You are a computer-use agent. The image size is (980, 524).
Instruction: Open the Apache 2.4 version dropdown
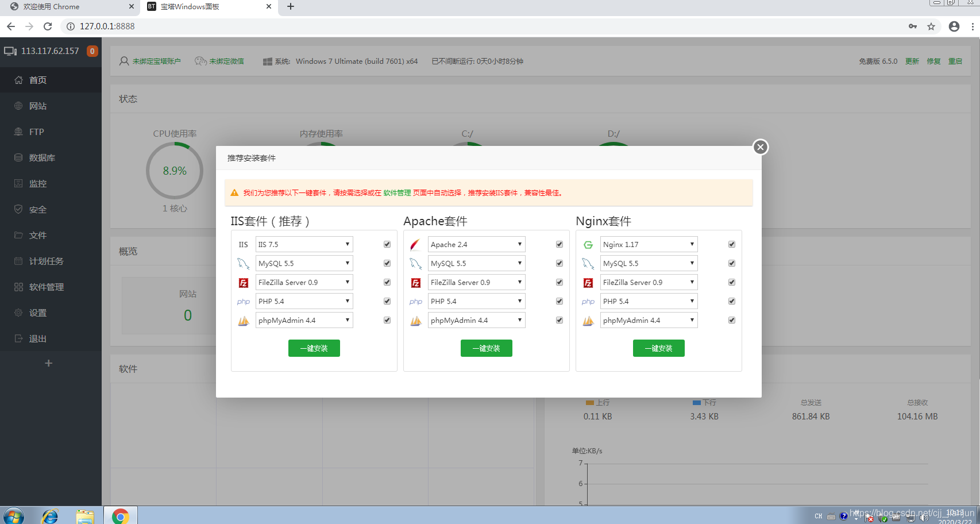[x=477, y=244]
